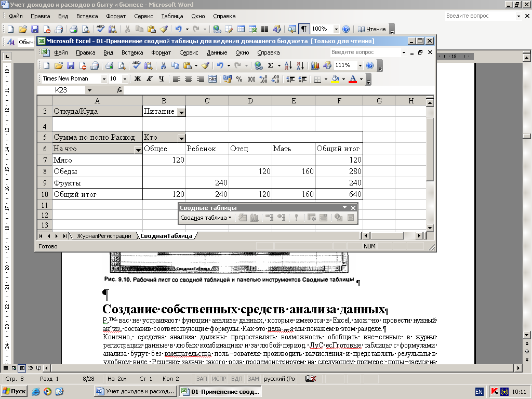Click EN language indicator in system tray

point(479,392)
